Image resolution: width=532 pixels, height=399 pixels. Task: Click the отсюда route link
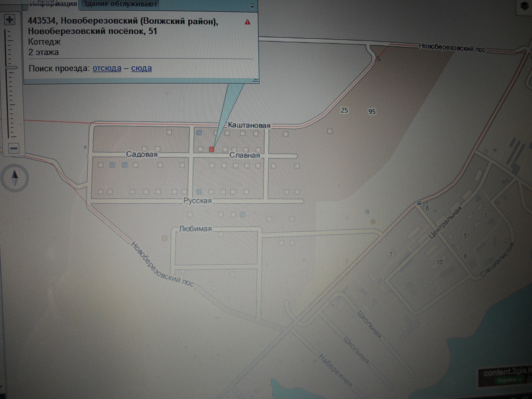click(x=107, y=68)
